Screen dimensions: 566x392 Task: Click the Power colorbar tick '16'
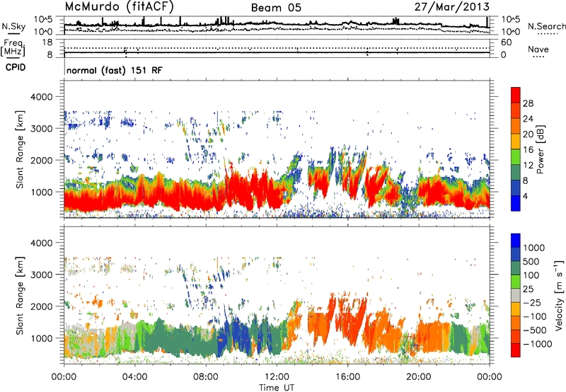528,150
